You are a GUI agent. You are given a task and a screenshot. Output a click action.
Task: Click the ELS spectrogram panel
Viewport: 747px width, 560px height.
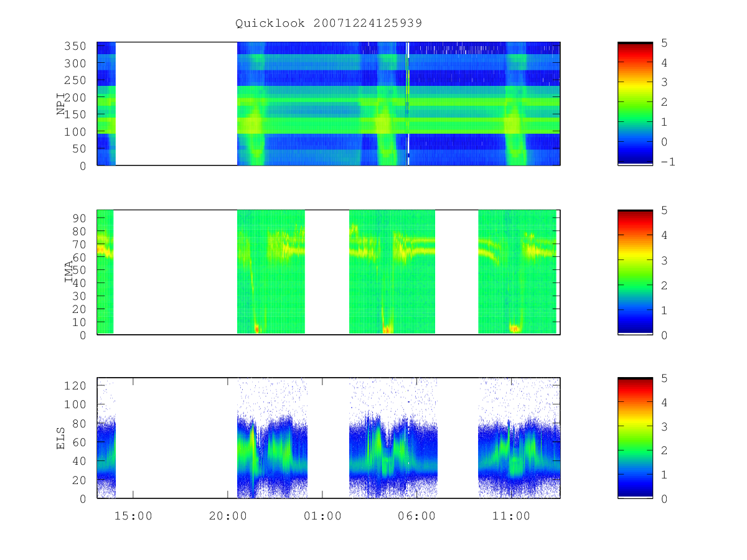point(329,438)
